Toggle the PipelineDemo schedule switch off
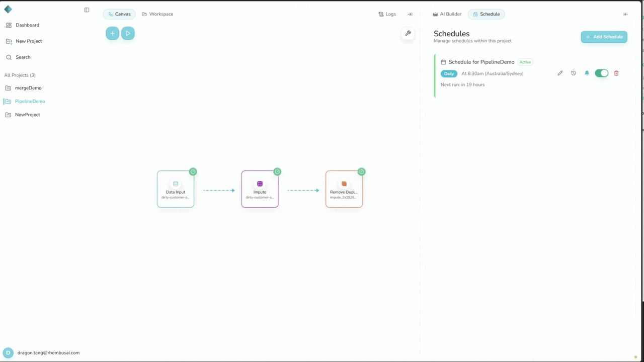The width and height of the screenshot is (644, 362). [x=601, y=73]
